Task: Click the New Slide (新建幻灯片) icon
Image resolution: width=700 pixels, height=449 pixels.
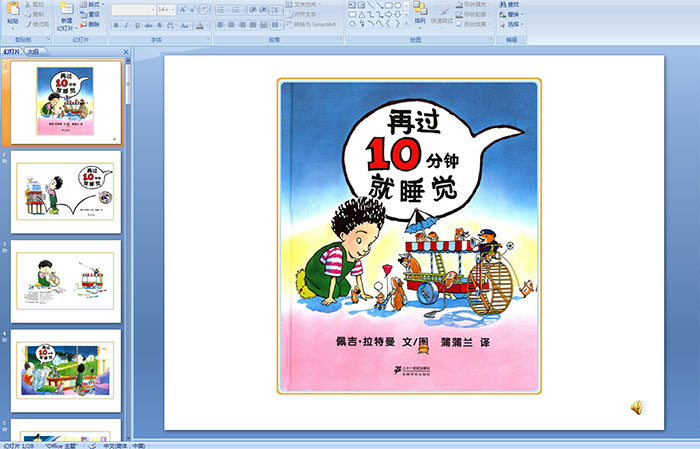Action: [x=67, y=8]
